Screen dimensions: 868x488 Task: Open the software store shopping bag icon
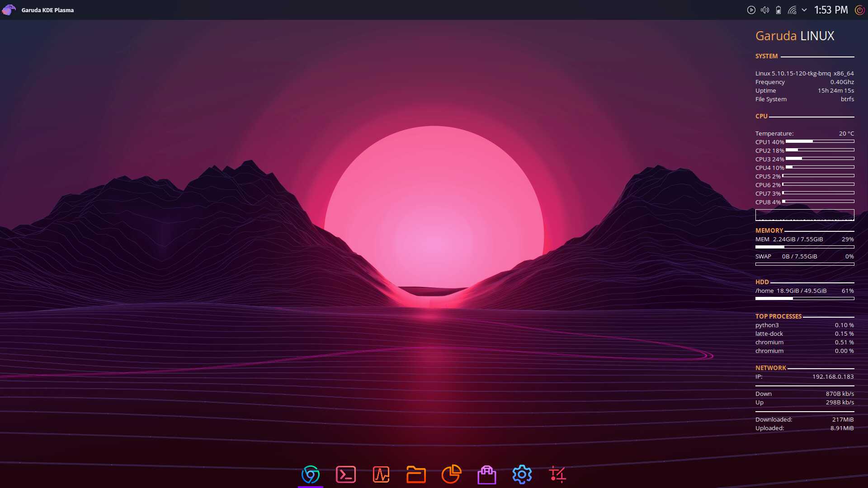[486, 474]
